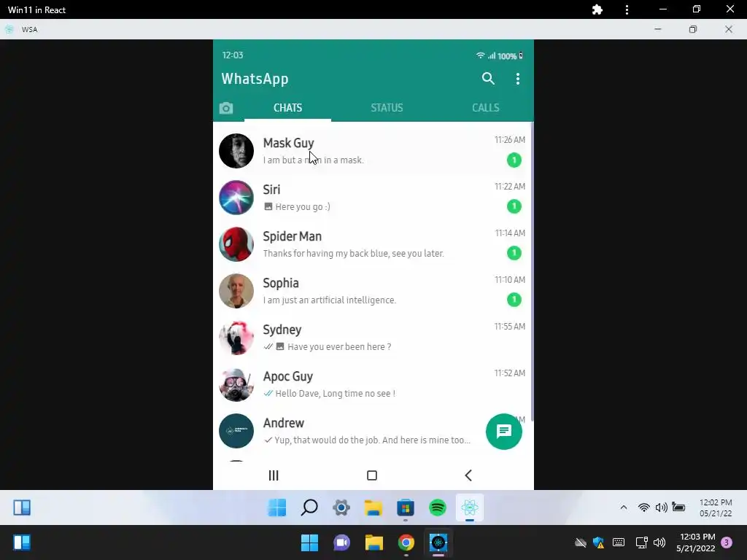The height and width of the screenshot is (560, 747).
Task: Click the chat list scrollbar
Action: click(x=532, y=271)
